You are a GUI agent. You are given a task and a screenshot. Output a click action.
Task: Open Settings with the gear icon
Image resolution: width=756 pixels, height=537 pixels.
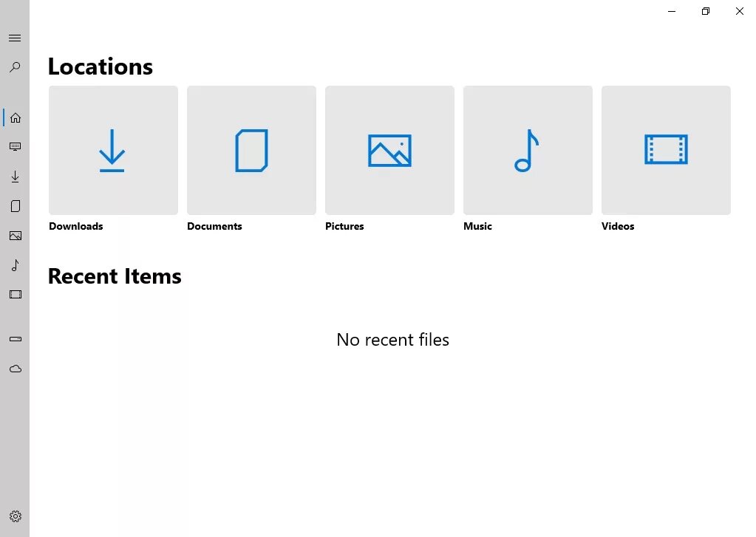(15, 516)
